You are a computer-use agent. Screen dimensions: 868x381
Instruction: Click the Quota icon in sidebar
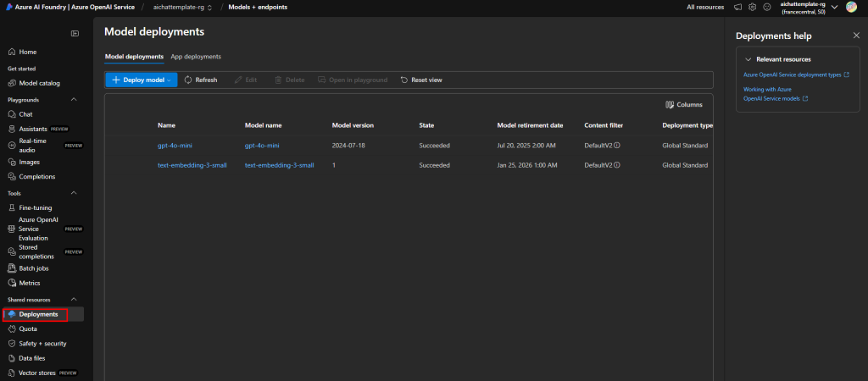tap(12, 329)
